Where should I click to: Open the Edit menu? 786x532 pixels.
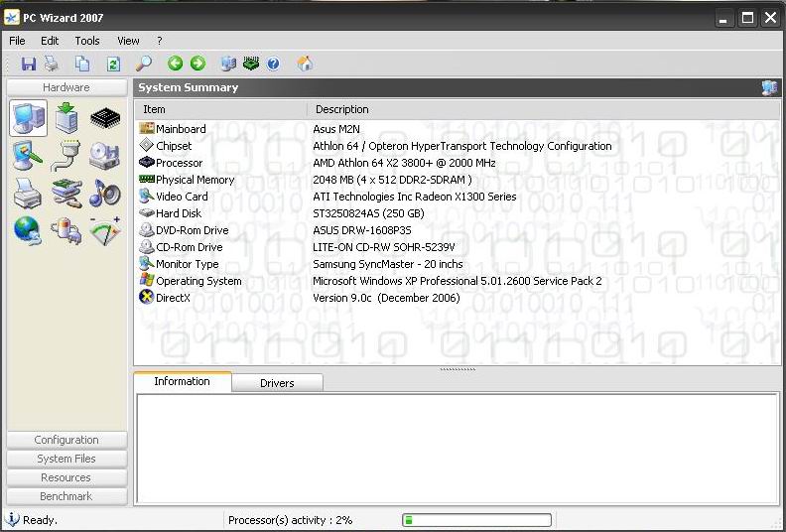[50, 41]
